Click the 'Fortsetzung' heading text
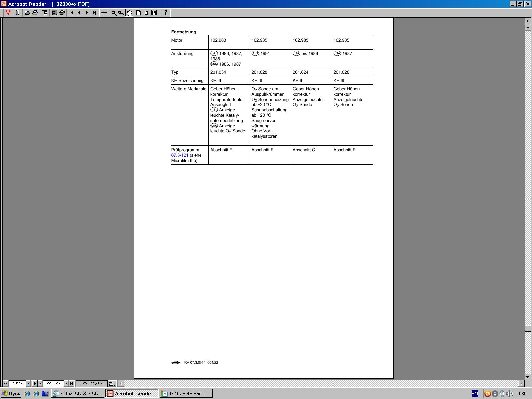 coord(184,32)
